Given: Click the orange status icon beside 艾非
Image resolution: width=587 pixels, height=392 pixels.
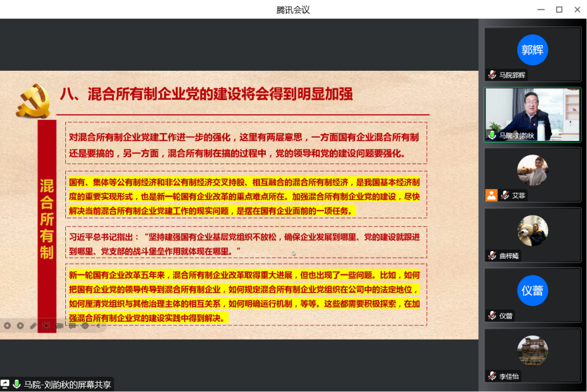Looking at the screenshot, I should pyautogui.click(x=492, y=195).
